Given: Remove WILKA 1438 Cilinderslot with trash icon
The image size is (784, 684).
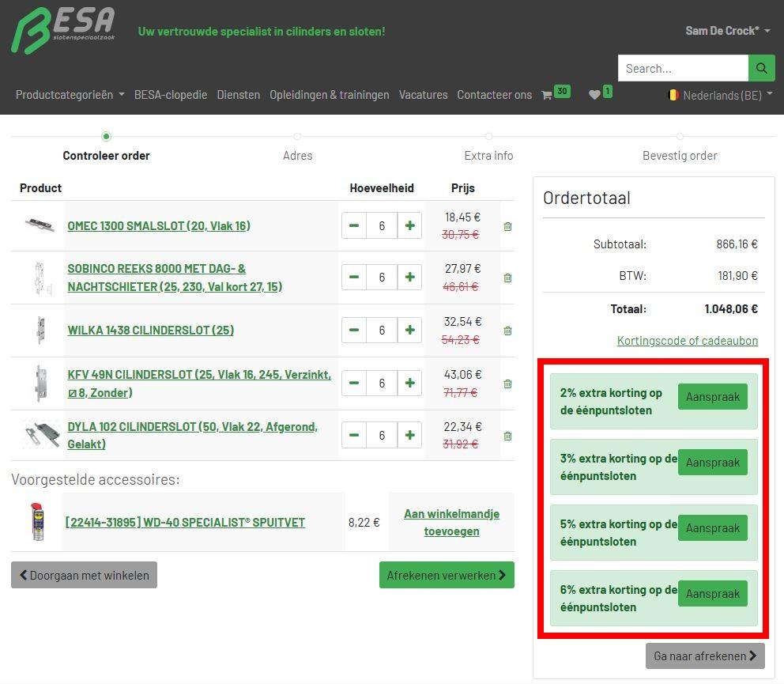Looking at the screenshot, I should click(x=507, y=331).
